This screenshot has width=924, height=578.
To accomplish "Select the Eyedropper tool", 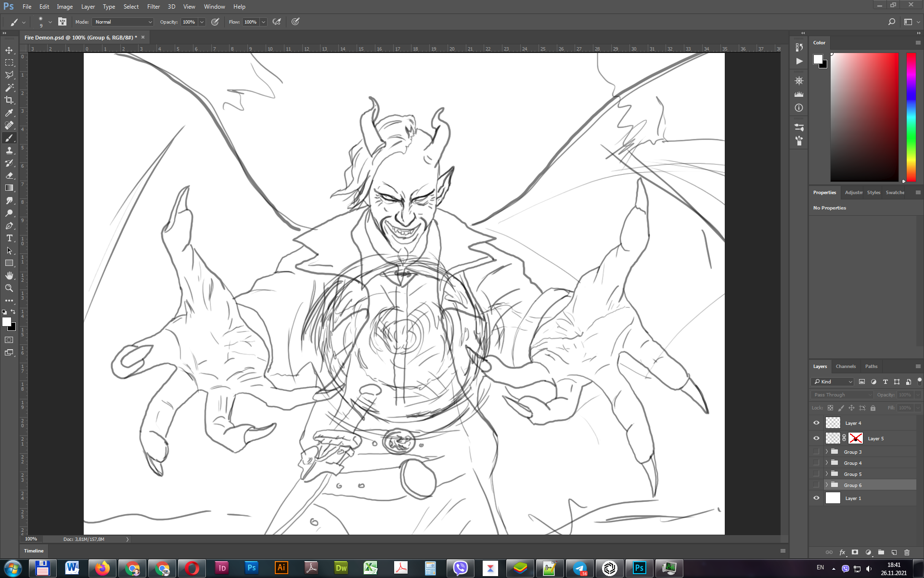I will 9,113.
